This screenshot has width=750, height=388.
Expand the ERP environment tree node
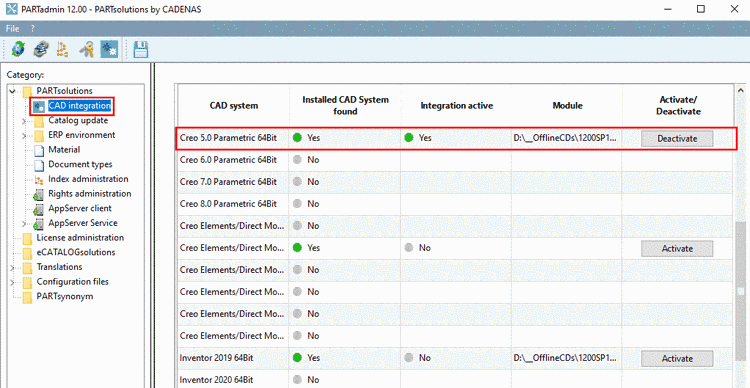(24, 135)
